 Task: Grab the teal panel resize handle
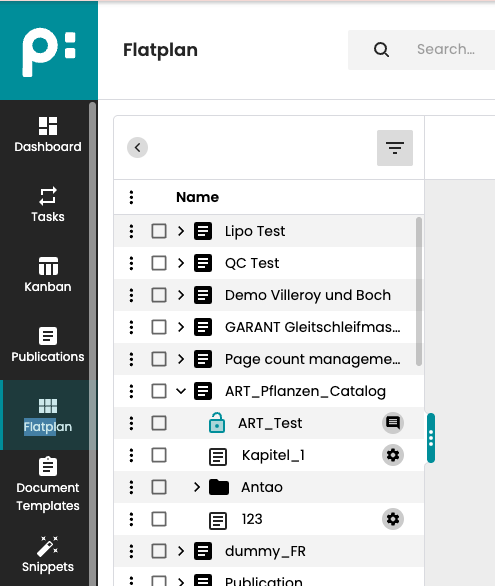(x=431, y=438)
